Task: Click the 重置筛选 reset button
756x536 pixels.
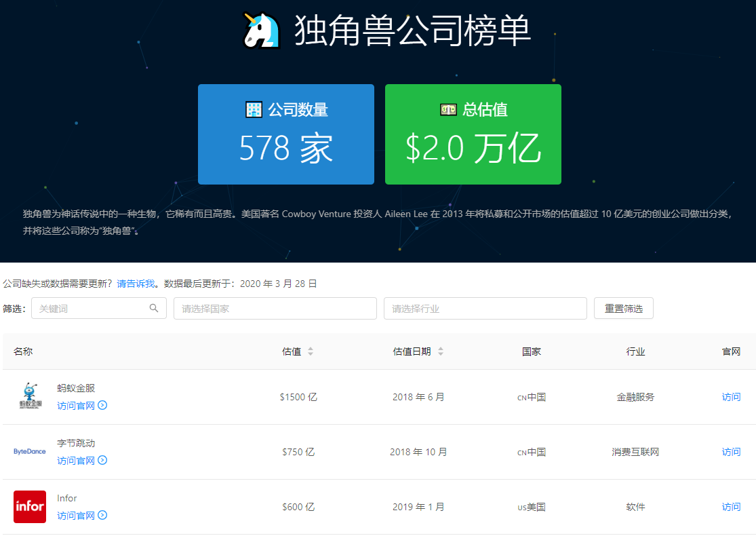Action: pos(623,308)
